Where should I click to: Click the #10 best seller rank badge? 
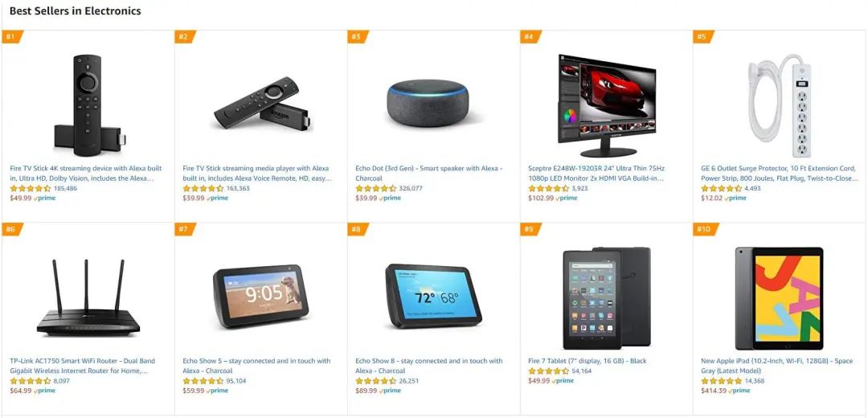click(x=704, y=229)
